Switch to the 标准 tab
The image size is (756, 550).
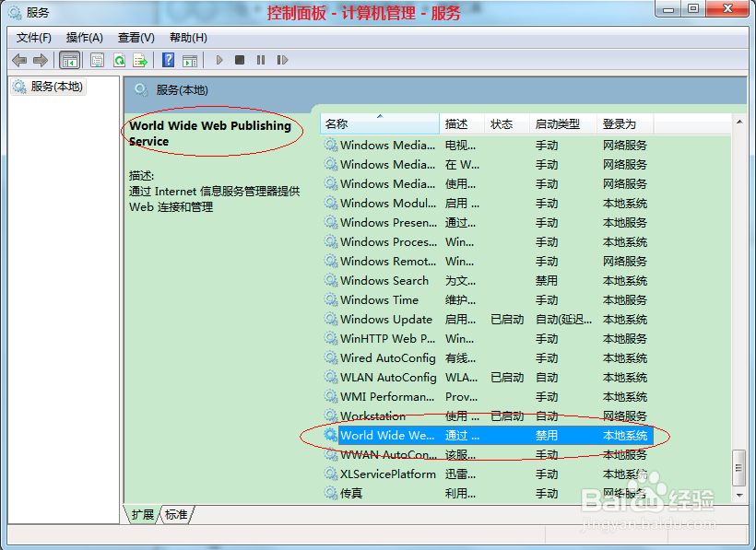click(x=176, y=515)
